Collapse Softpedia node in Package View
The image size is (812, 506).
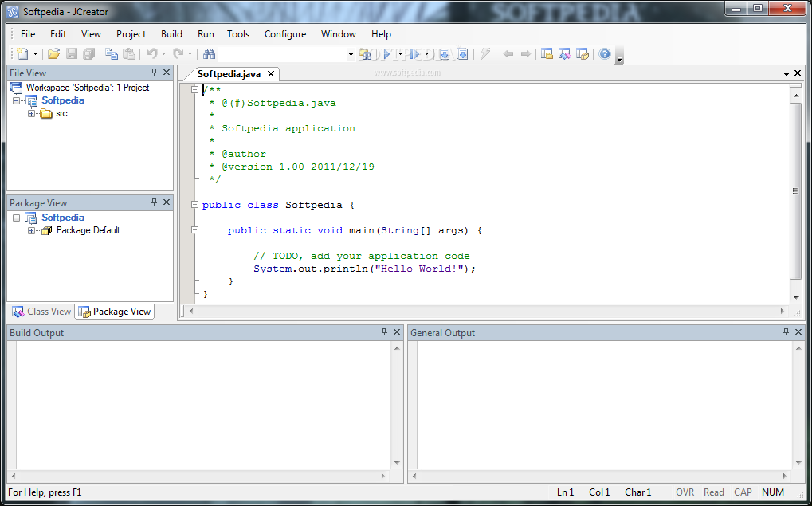tap(16, 218)
